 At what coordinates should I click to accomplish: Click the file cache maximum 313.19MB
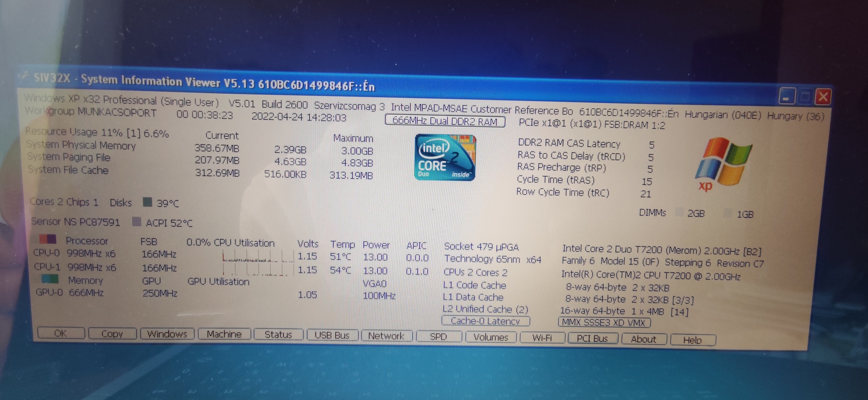351,175
